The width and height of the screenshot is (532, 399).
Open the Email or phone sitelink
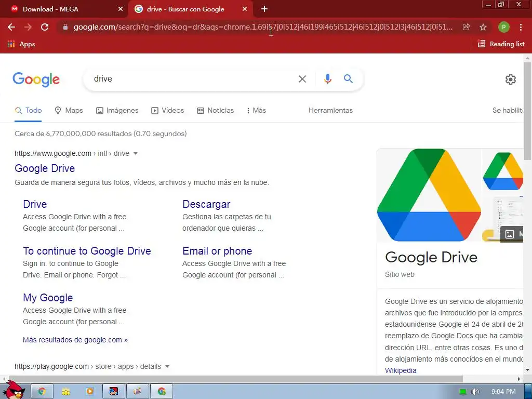point(217,251)
